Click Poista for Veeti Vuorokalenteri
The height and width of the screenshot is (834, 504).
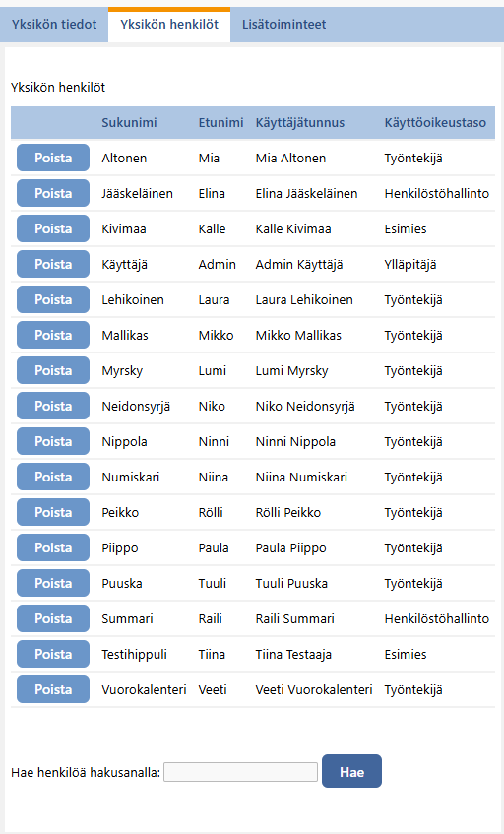click(x=53, y=689)
